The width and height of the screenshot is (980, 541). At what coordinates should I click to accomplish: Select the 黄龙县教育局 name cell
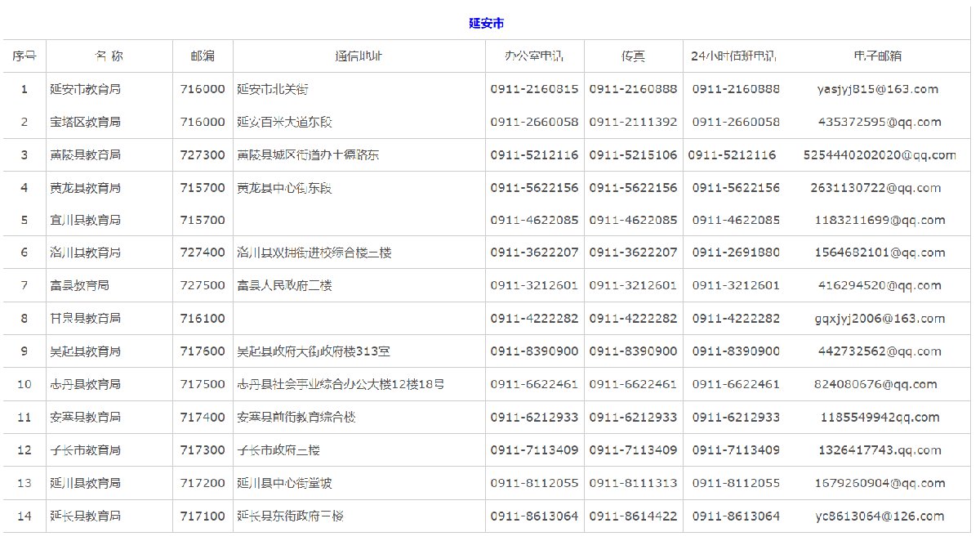[85, 188]
